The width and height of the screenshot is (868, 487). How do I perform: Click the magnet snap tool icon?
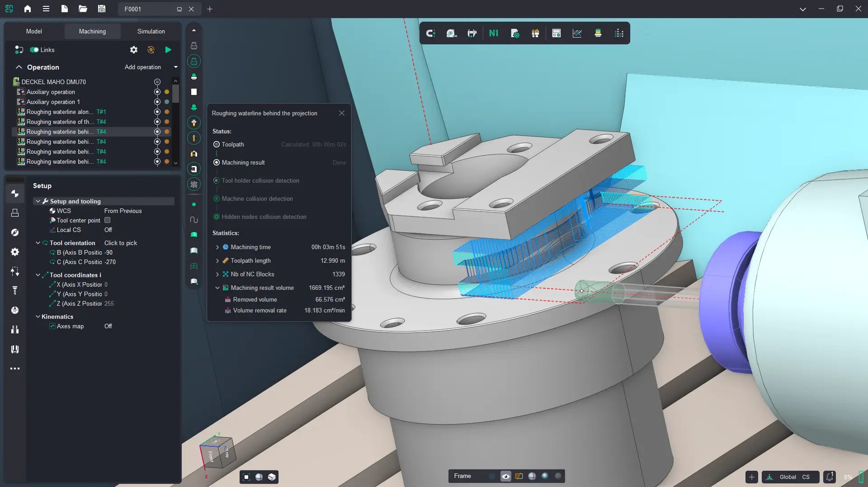click(x=431, y=33)
